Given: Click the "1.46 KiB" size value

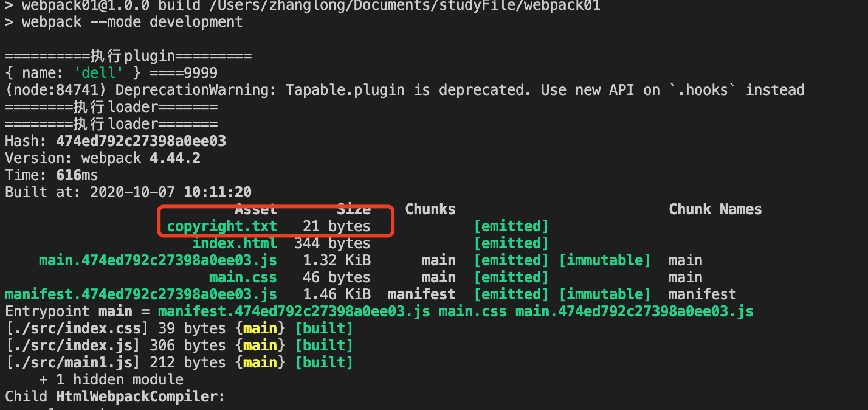Looking at the screenshot, I should click(337, 294).
